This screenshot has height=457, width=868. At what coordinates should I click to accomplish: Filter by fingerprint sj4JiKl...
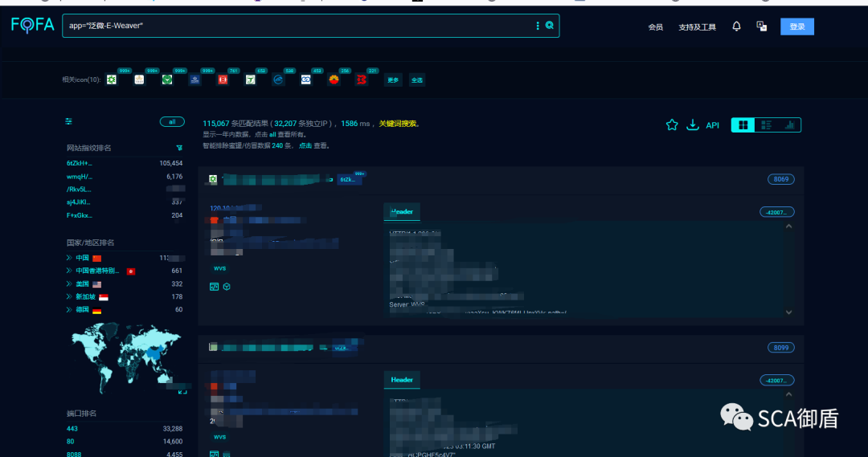(78, 202)
